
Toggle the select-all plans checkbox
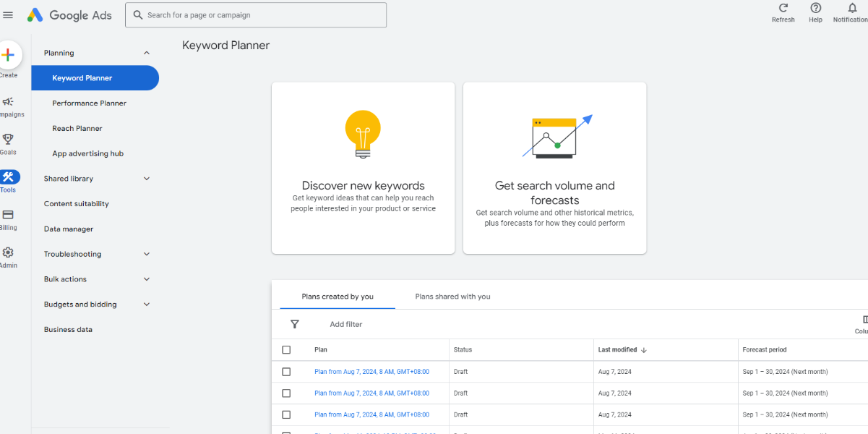286,350
